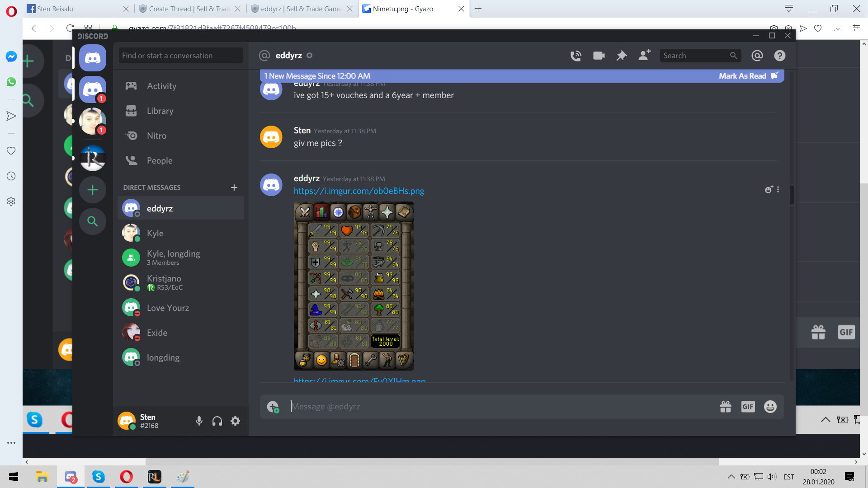Screen dimensions: 868x488
Task: Open the Nitro tab
Action: coord(156,136)
